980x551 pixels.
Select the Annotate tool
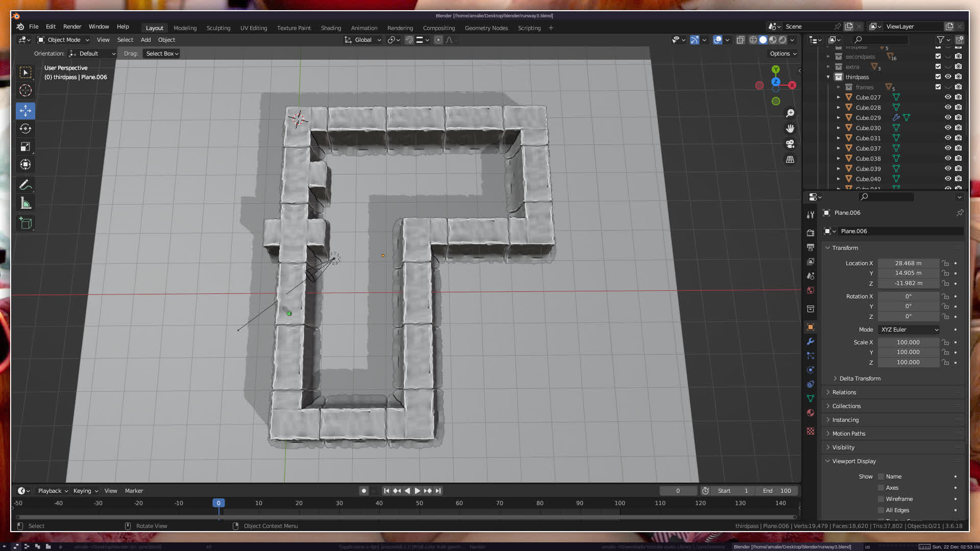[x=26, y=185]
